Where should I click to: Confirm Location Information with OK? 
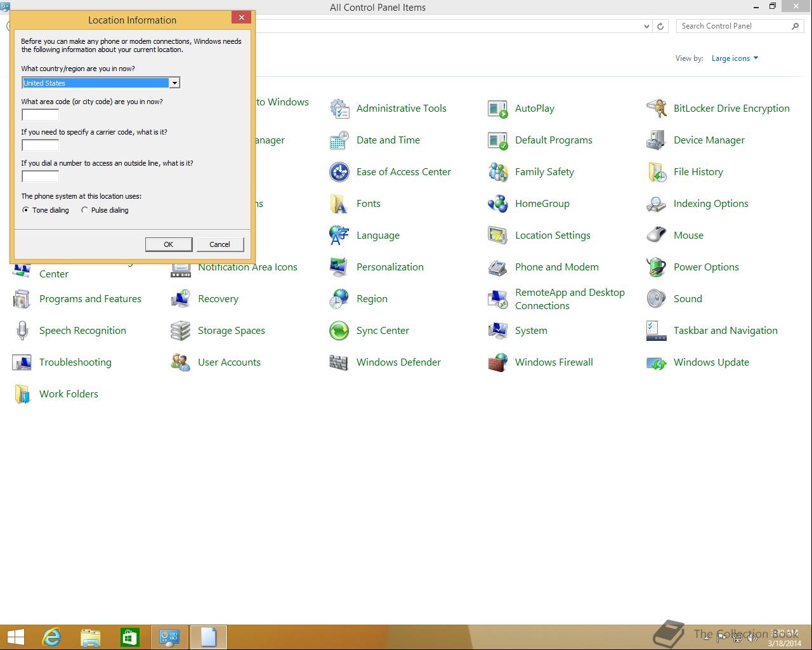coord(169,244)
